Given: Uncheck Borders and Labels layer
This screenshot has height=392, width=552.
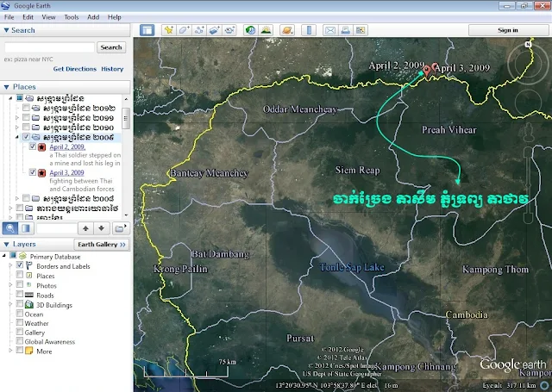Looking at the screenshot, I should click(20, 265).
